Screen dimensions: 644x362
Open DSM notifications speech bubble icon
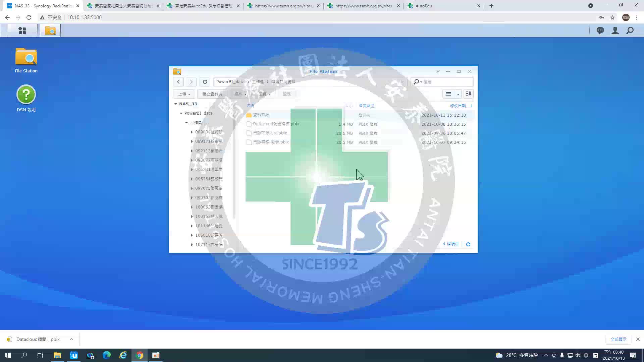(x=600, y=31)
